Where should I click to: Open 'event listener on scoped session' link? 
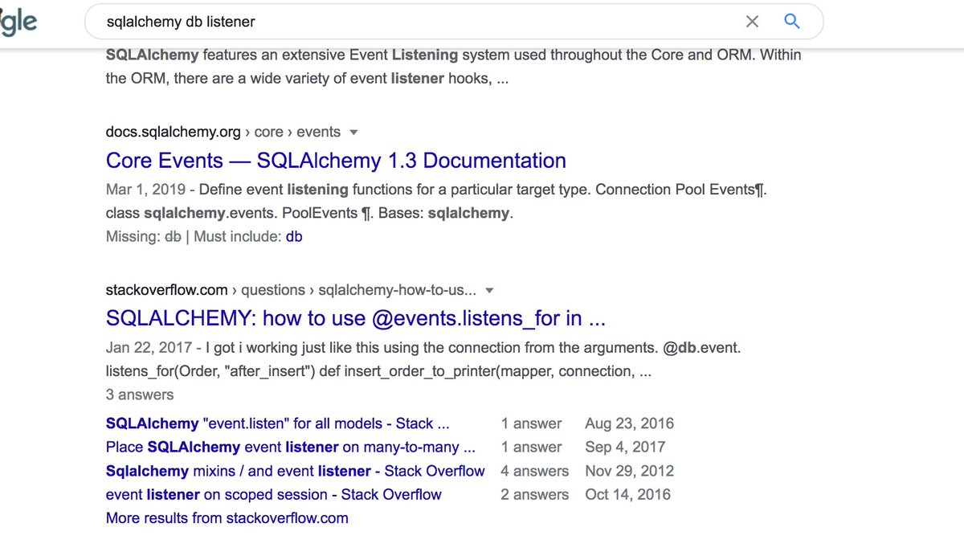coord(274,494)
